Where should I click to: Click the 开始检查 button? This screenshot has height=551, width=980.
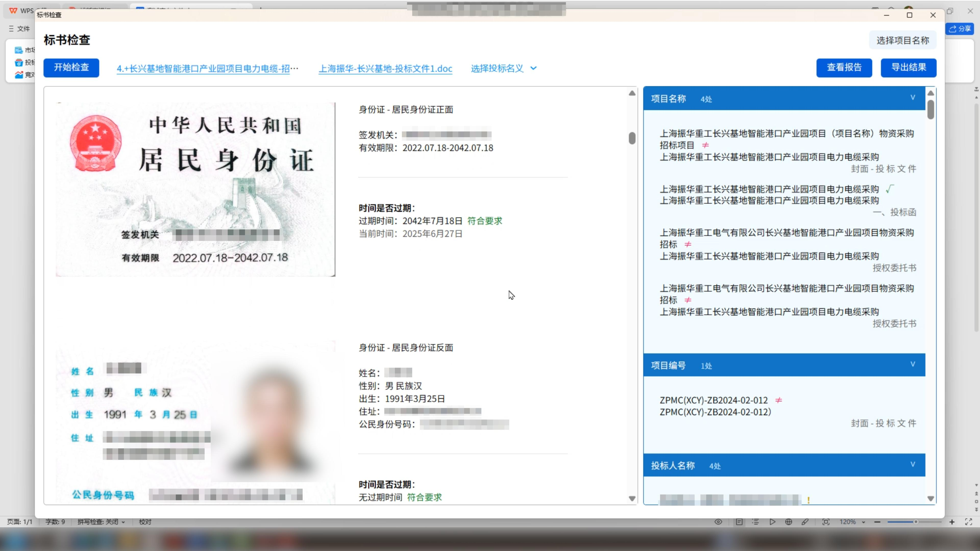71,68
